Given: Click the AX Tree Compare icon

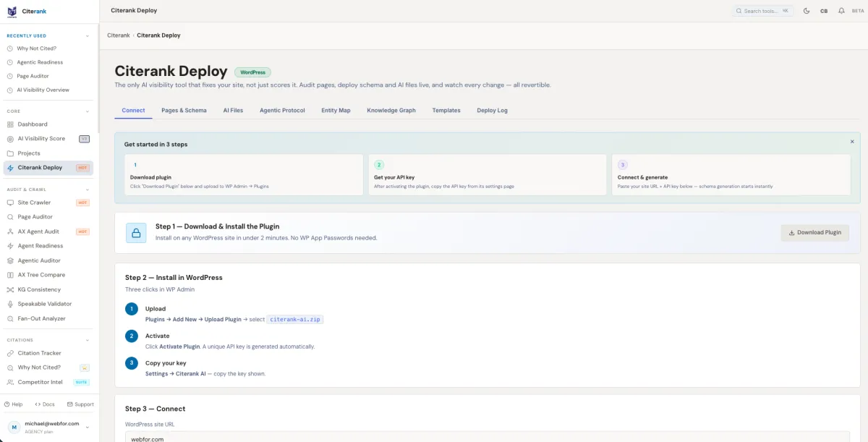Looking at the screenshot, I should tap(10, 275).
